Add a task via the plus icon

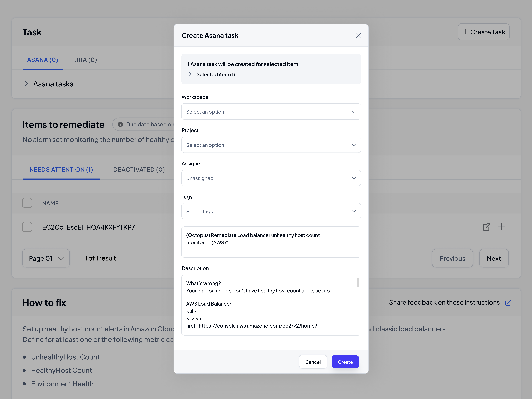point(502,227)
